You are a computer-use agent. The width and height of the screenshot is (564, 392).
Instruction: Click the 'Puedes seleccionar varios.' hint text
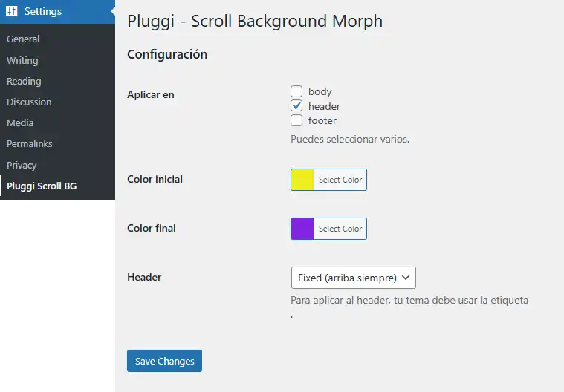pos(350,139)
